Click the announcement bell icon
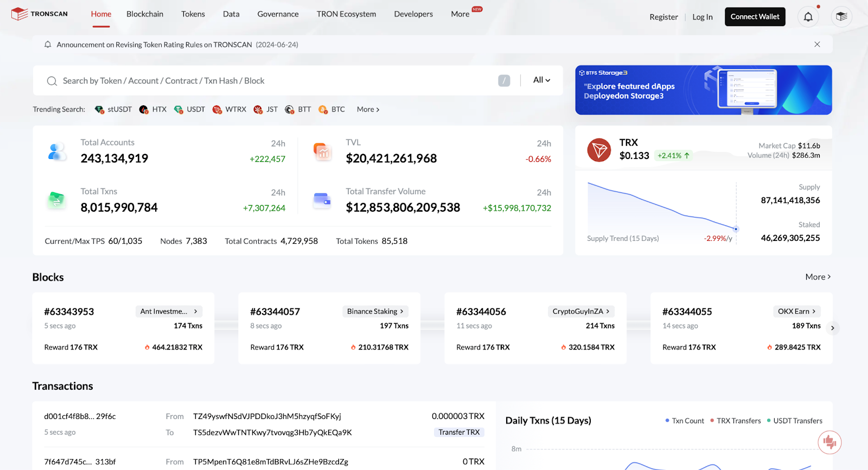The height and width of the screenshot is (470, 868). [x=48, y=45]
